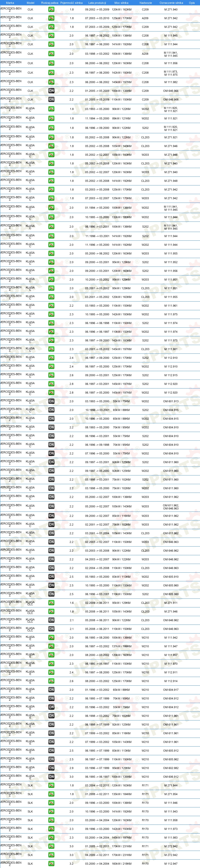This screenshot has width=200, height=868.
Task: Click the petrol icon in the CLK M 111.956 row
Action: 51,63
